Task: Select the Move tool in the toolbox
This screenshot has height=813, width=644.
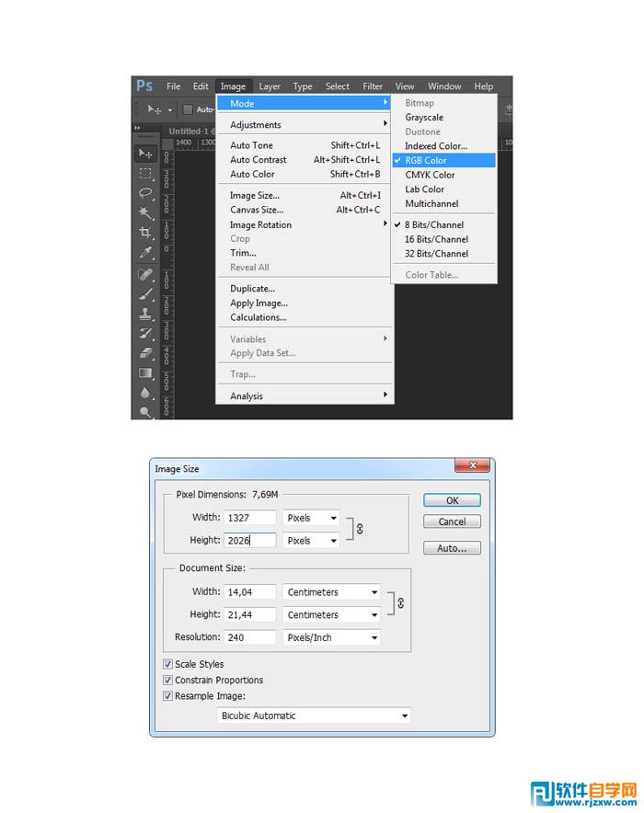Action: pyautogui.click(x=145, y=154)
